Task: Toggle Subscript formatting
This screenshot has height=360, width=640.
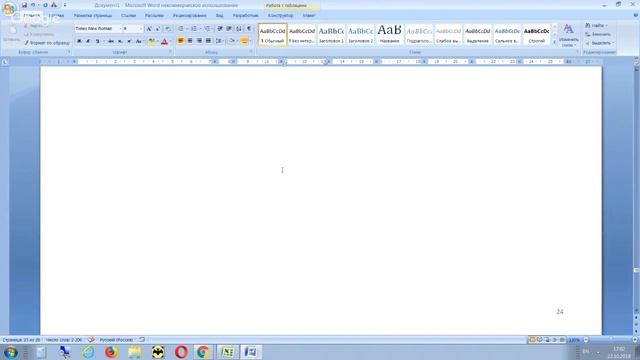Action: point(120,41)
